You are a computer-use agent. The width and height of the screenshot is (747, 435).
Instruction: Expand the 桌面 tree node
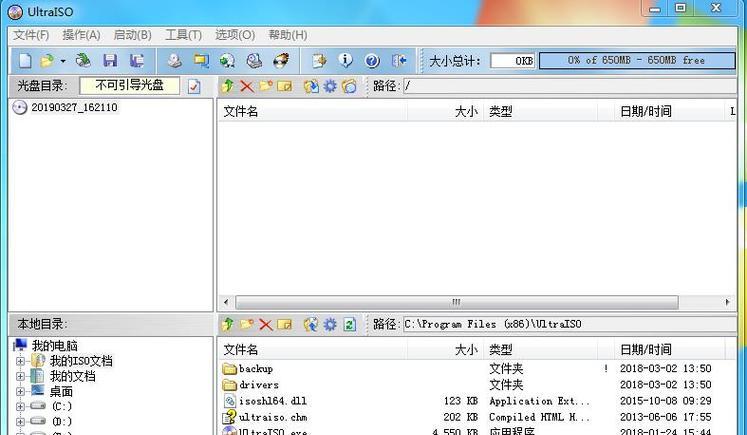(20, 392)
